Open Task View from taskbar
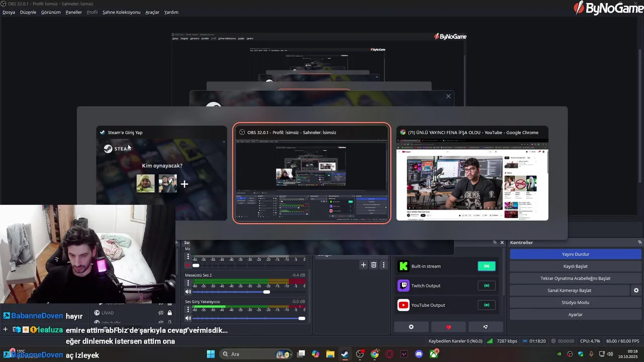 [301, 354]
